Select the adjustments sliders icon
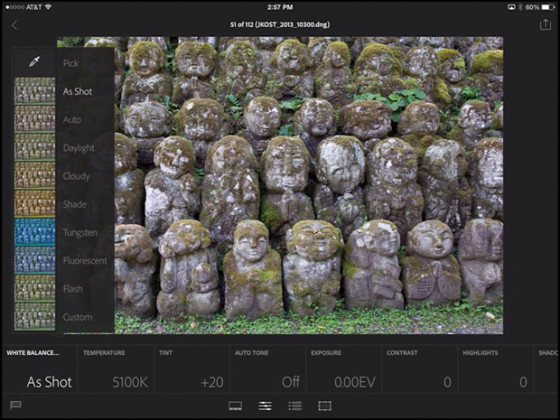 click(x=265, y=406)
